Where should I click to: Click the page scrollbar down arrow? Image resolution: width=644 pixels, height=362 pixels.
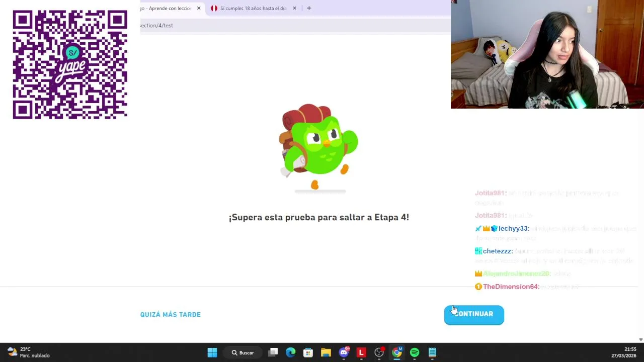[x=640, y=340]
